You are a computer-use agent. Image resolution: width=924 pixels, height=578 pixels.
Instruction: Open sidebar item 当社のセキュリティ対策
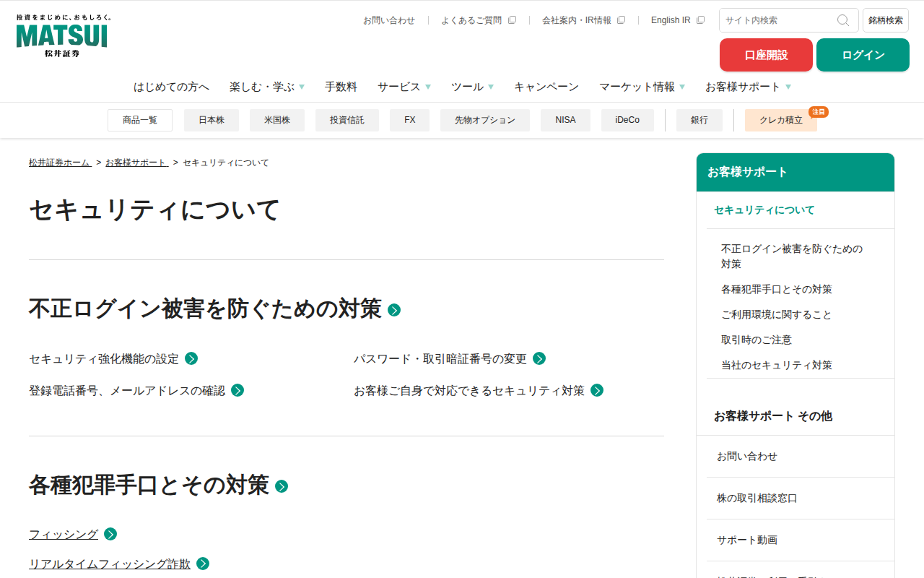(777, 365)
